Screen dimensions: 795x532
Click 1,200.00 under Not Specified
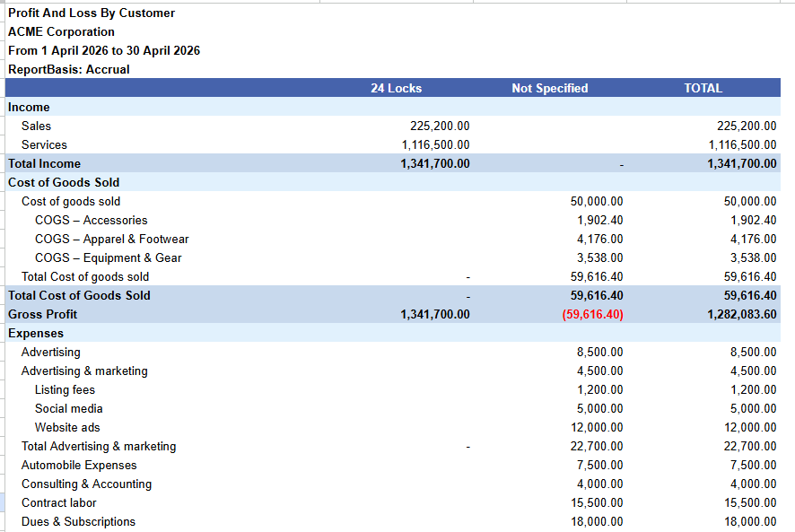point(599,389)
